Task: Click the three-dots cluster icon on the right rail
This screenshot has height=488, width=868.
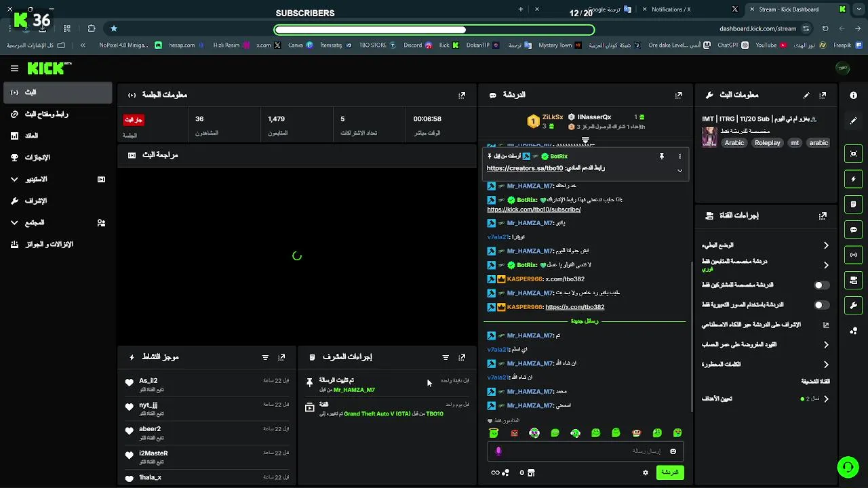Action: (853, 331)
